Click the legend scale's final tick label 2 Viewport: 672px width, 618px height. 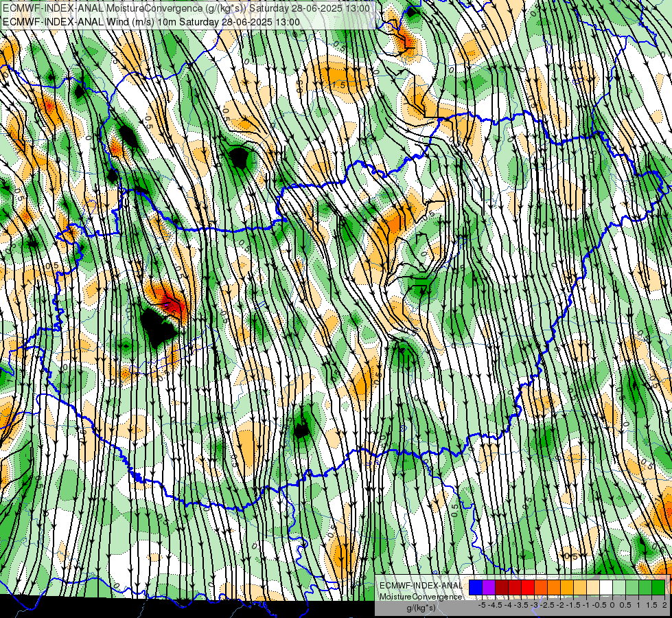(664, 605)
